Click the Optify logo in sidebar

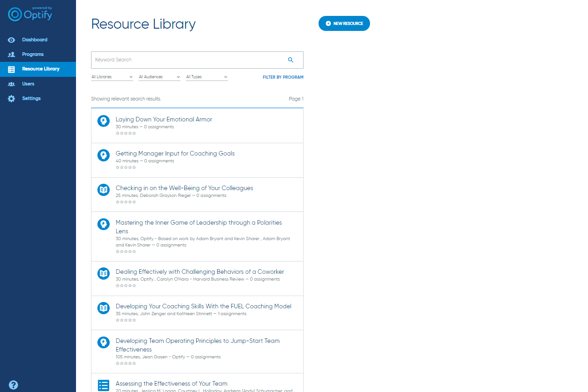point(30,14)
